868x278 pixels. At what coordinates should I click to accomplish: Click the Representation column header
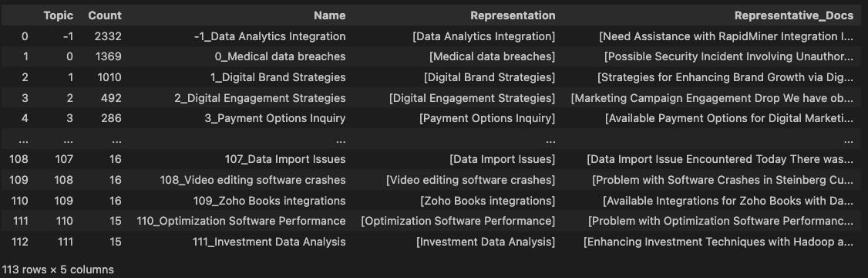pos(513,15)
